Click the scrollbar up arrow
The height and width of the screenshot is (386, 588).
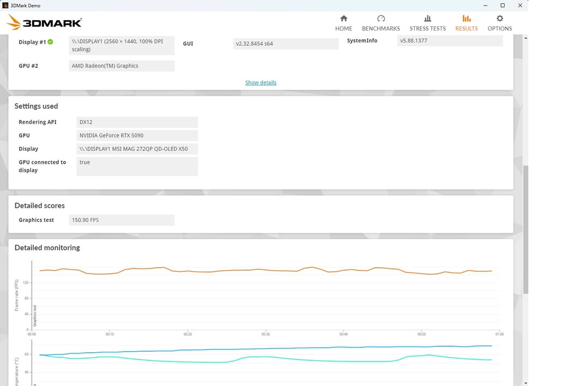click(x=525, y=38)
